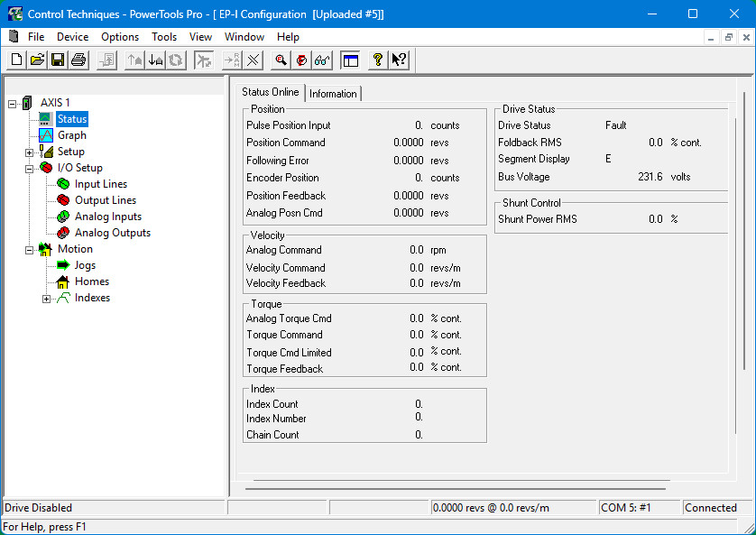Open Output Lines view
The width and height of the screenshot is (756, 535).
106,200
